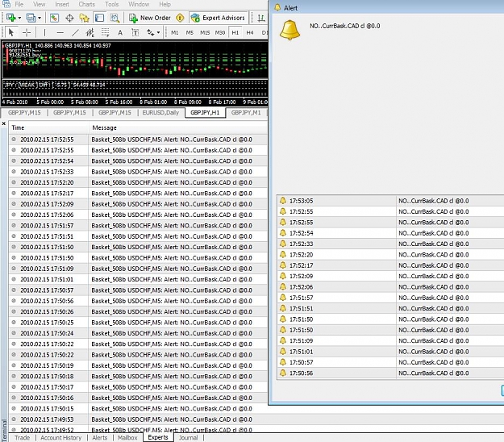Toggle the Market Watch window icon
Screen dimensions: 504x442
54,18
